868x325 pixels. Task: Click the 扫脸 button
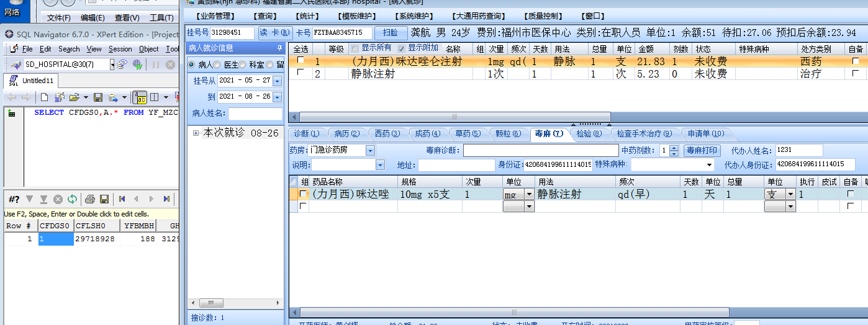(391, 33)
